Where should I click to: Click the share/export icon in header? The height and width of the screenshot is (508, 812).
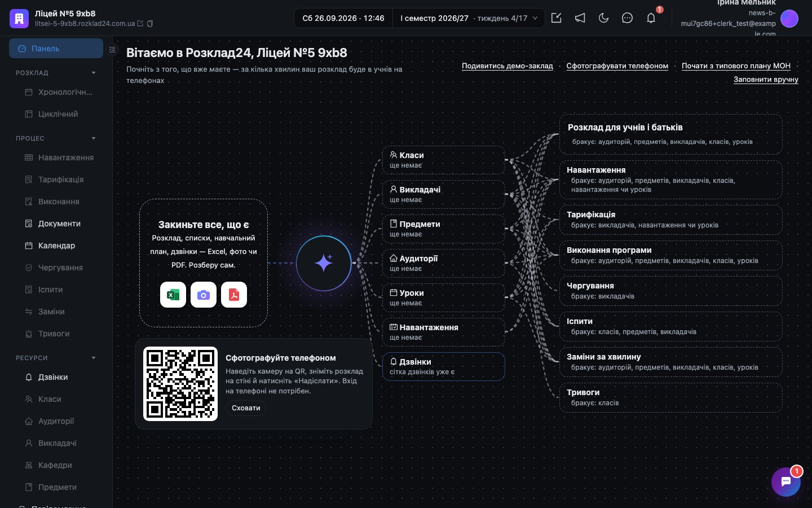point(556,18)
